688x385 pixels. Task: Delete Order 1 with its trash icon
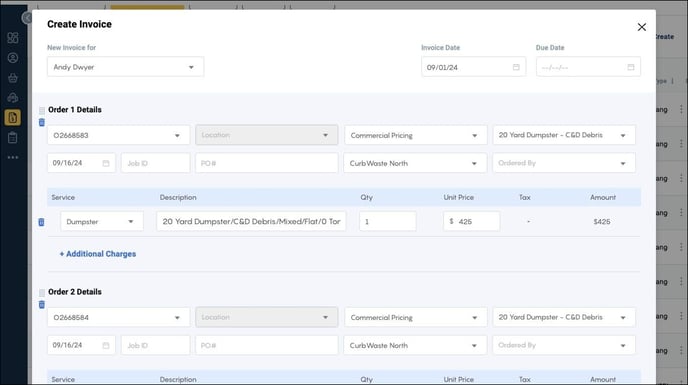click(42, 122)
